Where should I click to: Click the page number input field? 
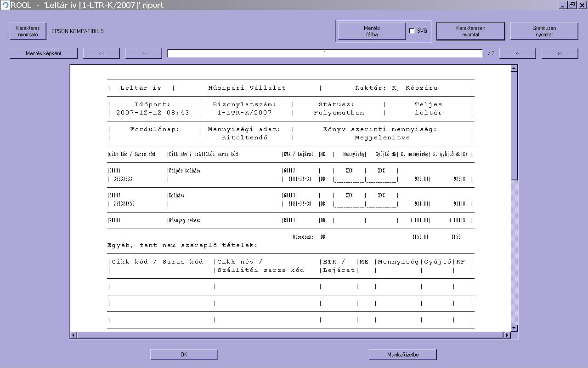(x=325, y=53)
